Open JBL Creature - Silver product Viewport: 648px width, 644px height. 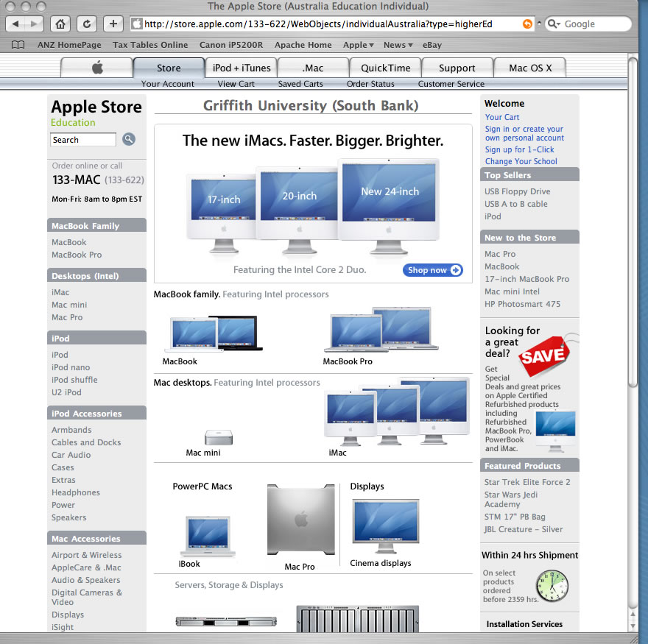[524, 529]
